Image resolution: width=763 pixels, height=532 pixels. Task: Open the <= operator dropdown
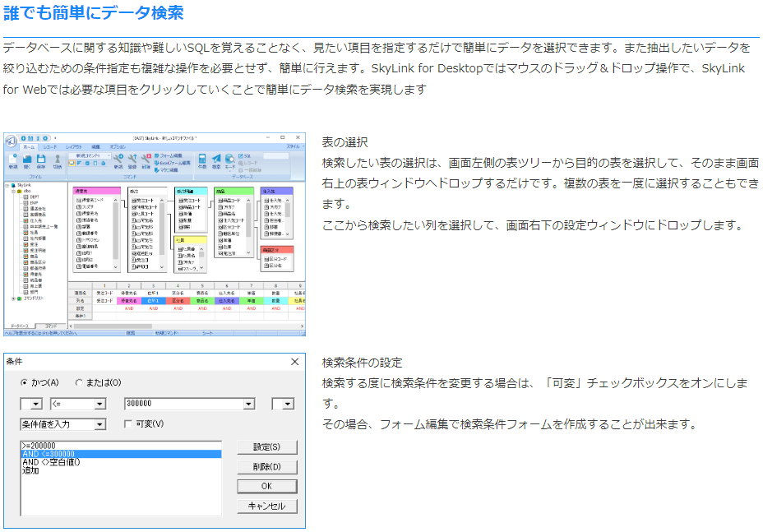(x=99, y=404)
